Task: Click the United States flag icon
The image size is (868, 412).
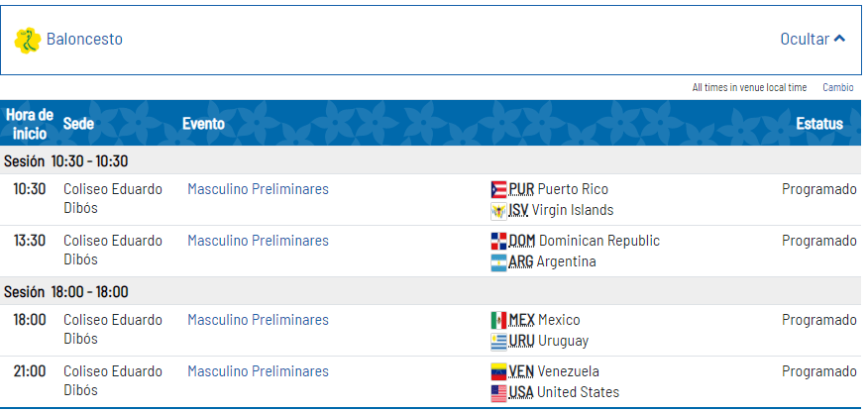Action: pos(498,392)
